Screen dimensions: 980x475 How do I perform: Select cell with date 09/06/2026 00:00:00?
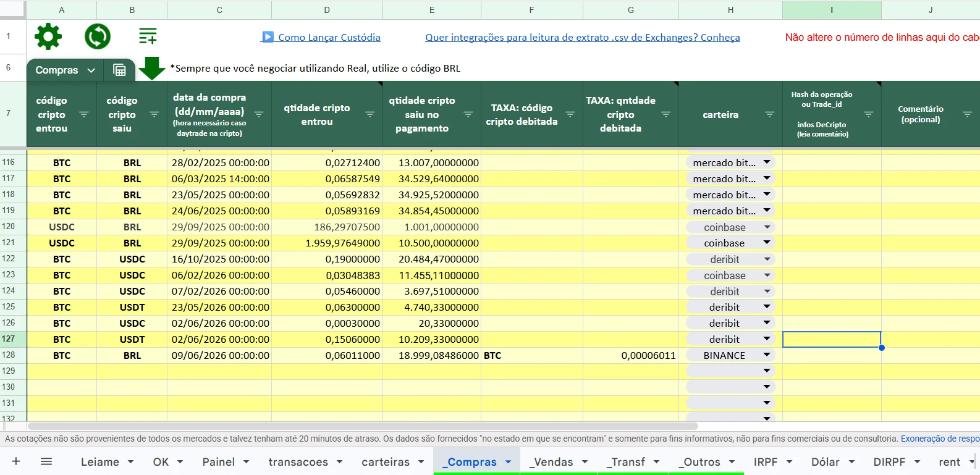(x=219, y=355)
